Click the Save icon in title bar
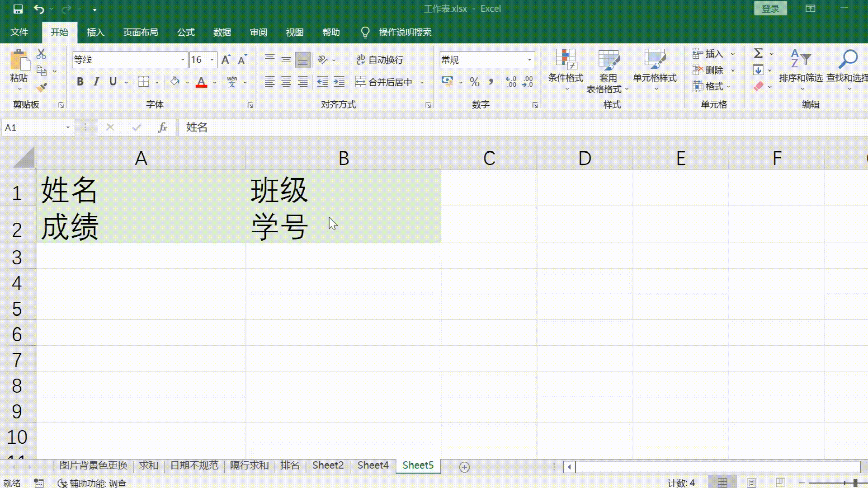The height and width of the screenshot is (488, 868). [18, 9]
